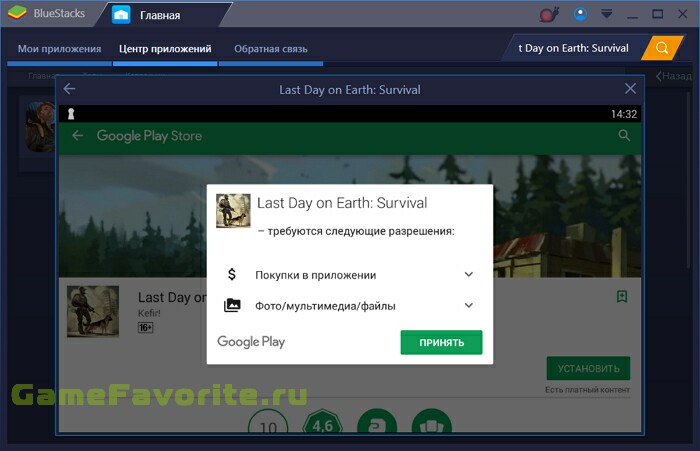Click the Kefir! developer name
700x451 pixels.
[x=149, y=313]
